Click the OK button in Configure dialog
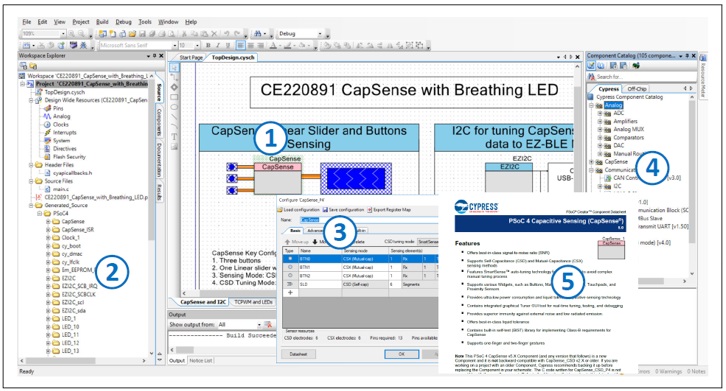This screenshot has height=391, width=726. click(401, 354)
